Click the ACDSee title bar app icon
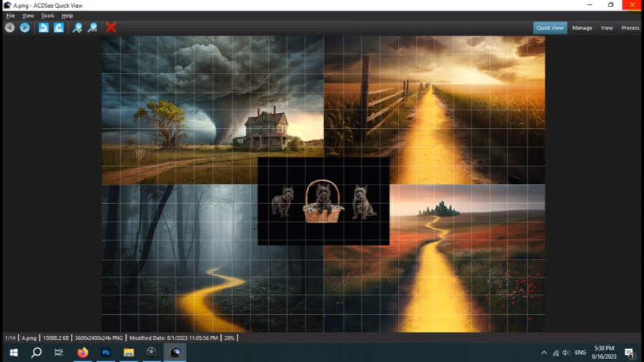The image size is (644, 362). [7, 5]
